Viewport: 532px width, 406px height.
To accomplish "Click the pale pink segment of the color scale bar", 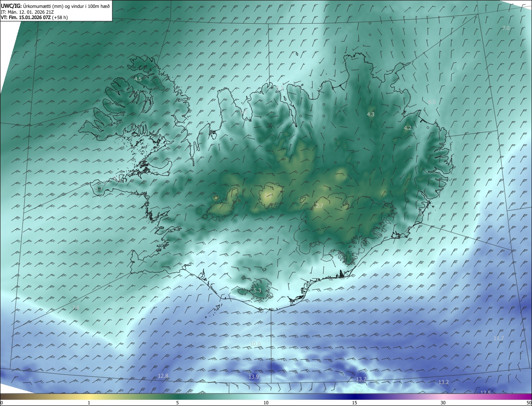I will point(443,396).
